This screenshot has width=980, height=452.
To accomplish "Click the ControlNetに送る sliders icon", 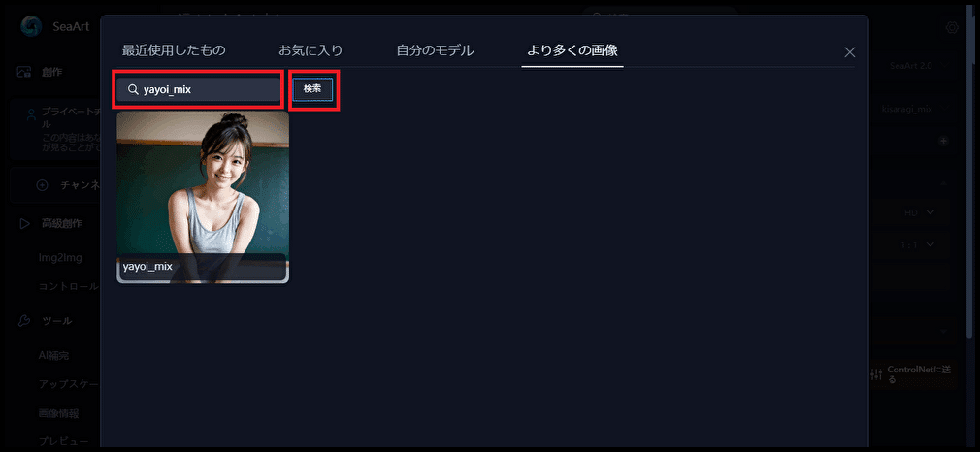I will [x=876, y=374].
